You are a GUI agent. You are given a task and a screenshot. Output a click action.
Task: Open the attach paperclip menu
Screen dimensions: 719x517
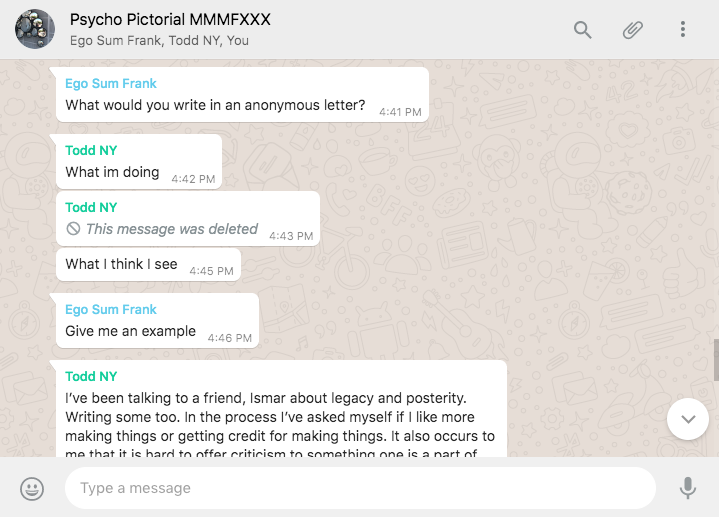(633, 29)
